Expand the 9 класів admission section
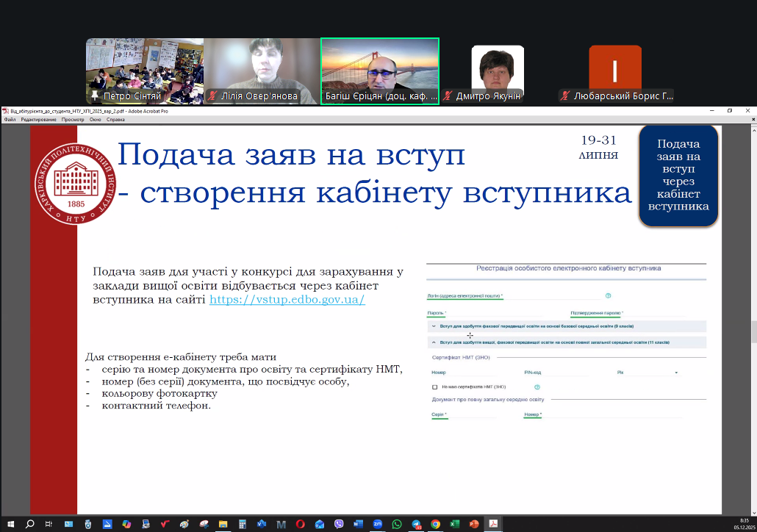The image size is (757, 532). [434, 326]
